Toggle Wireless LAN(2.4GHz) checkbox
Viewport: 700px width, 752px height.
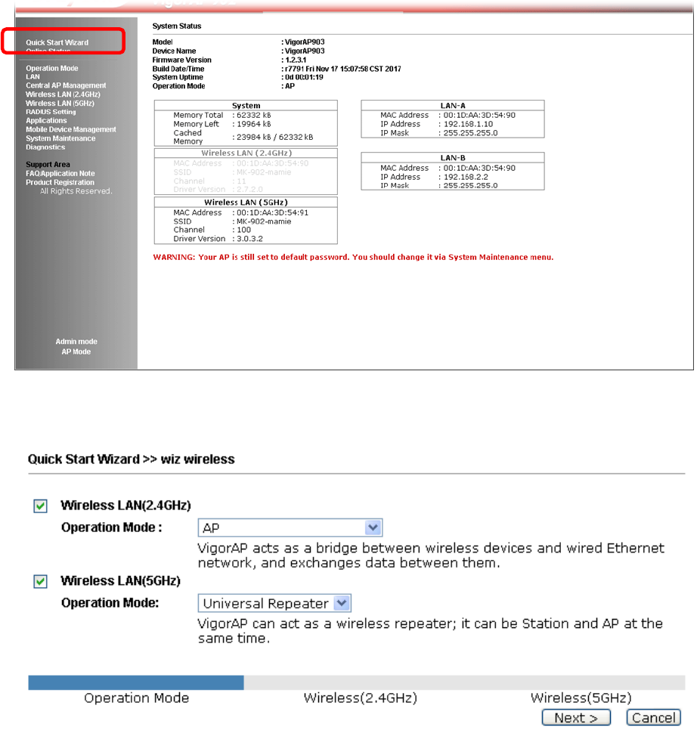(x=40, y=506)
